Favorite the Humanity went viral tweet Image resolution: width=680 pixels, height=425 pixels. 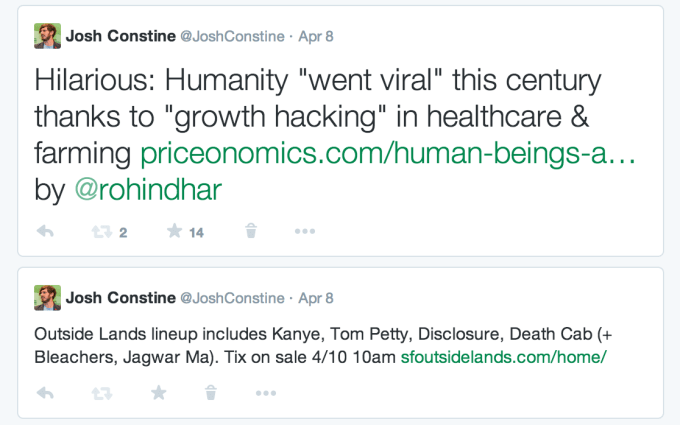[175, 232]
